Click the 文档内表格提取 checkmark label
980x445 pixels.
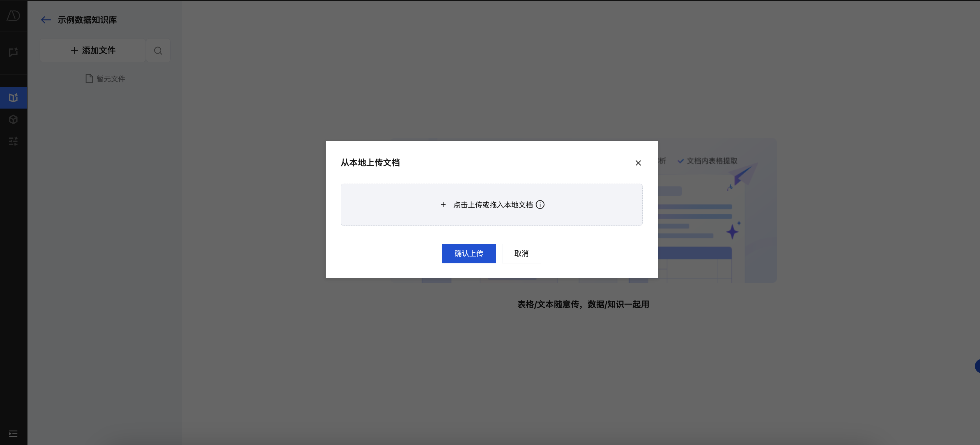point(708,161)
